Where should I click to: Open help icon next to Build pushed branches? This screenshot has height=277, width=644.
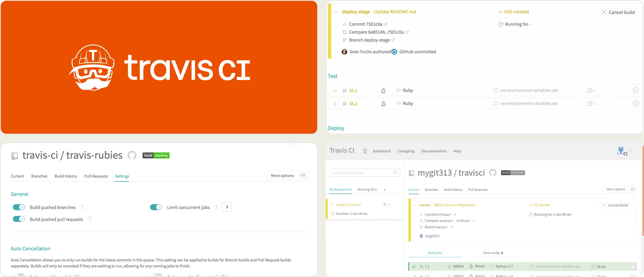(82, 207)
